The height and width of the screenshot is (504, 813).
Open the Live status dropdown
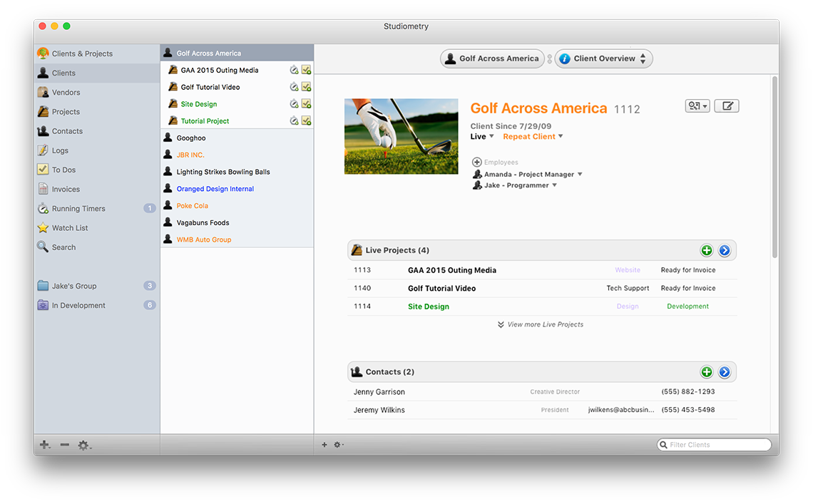click(482, 136)
